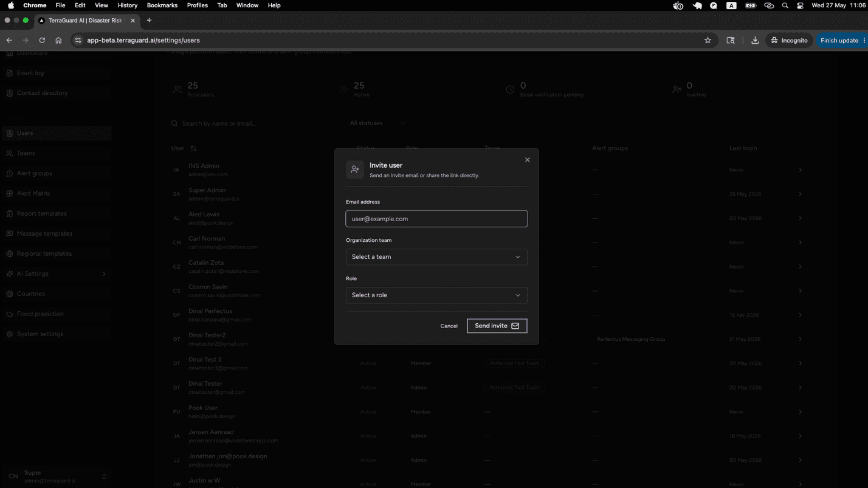Bookmark this page with star icon
This screenshot has height=488, width=868.
tap(708, 40)
